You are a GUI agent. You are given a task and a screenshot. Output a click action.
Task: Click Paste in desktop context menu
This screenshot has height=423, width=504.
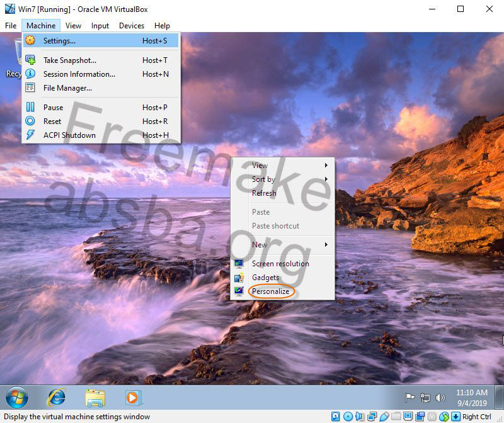282,212
